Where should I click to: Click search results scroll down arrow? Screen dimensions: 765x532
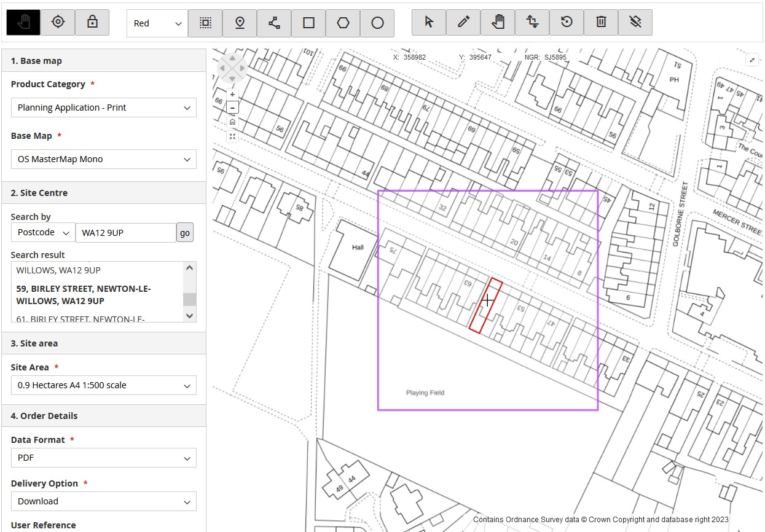[x=190, y=315]
